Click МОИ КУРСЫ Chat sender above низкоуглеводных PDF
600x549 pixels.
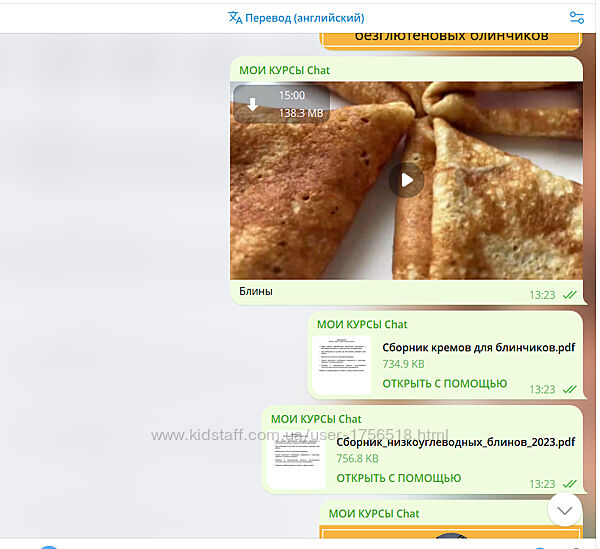[x=316, y=418]
